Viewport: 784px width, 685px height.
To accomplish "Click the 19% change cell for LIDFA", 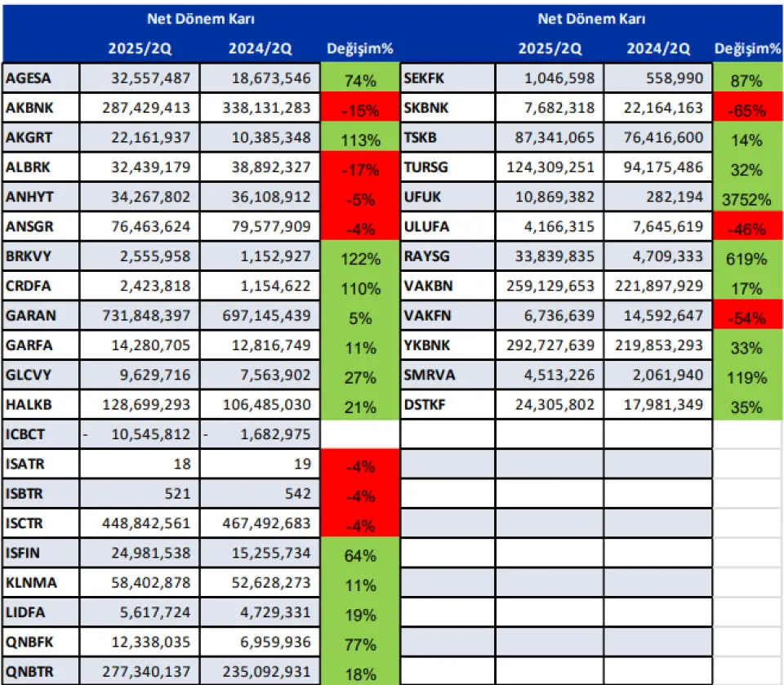I will [x=360, y=612].
